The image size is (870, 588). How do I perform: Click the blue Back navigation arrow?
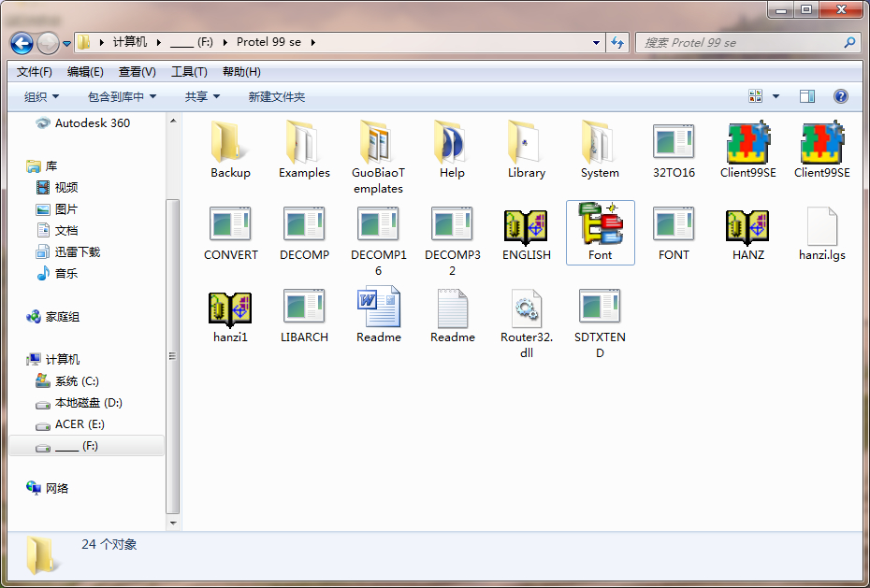[x=22, y=43]
